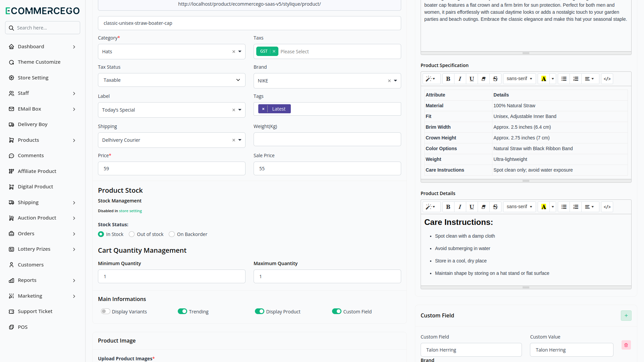Screen dimensions: 644x362
Task: Toggle the Custom Field switch
Action: click(x=337, y=311)
